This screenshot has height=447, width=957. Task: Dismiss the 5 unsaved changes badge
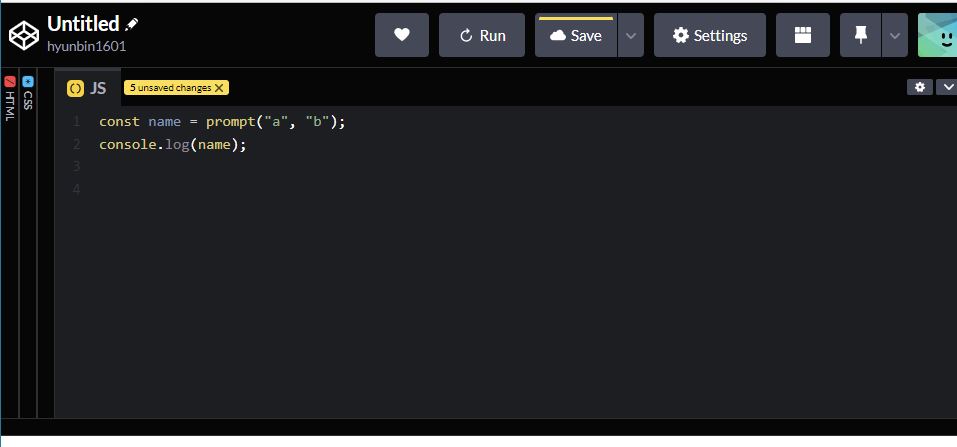pos(219,88)
